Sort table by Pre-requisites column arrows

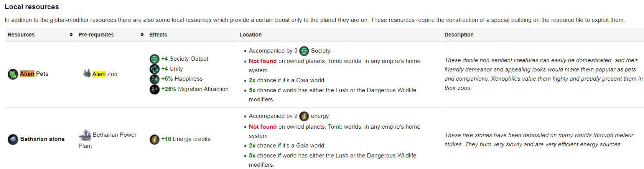[x=142, y=35]
